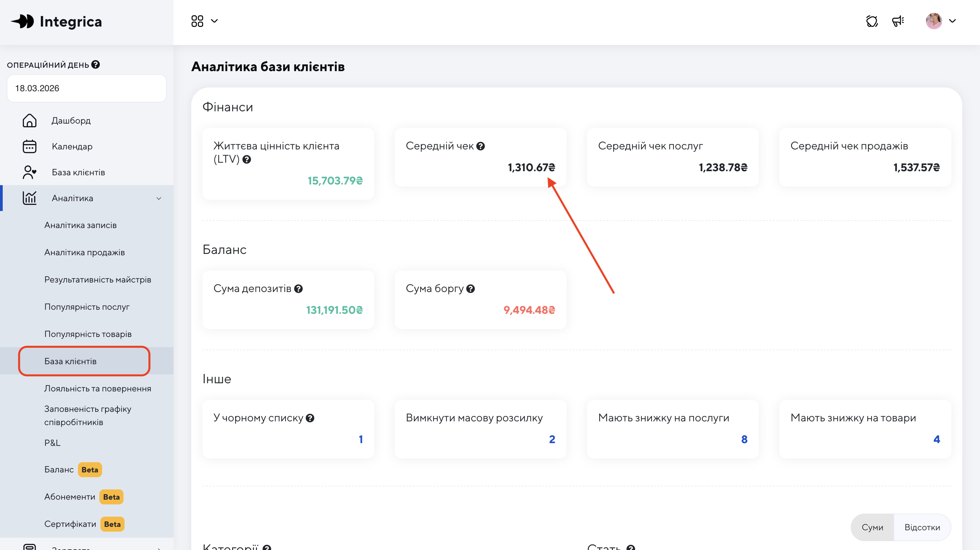Viewport: 980px width, 550px height.
Task: Click help icon next to У чорному списку
Action: (x=310, y=418)
